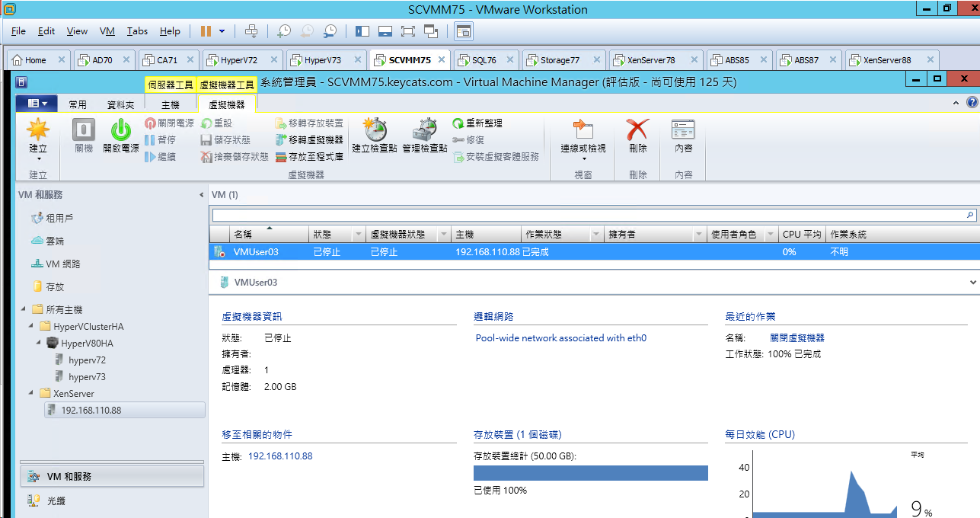The height and width of the screenshot is (518, 980).
Task: Click 修復 repair in ribbon
Action: point(468,139)
